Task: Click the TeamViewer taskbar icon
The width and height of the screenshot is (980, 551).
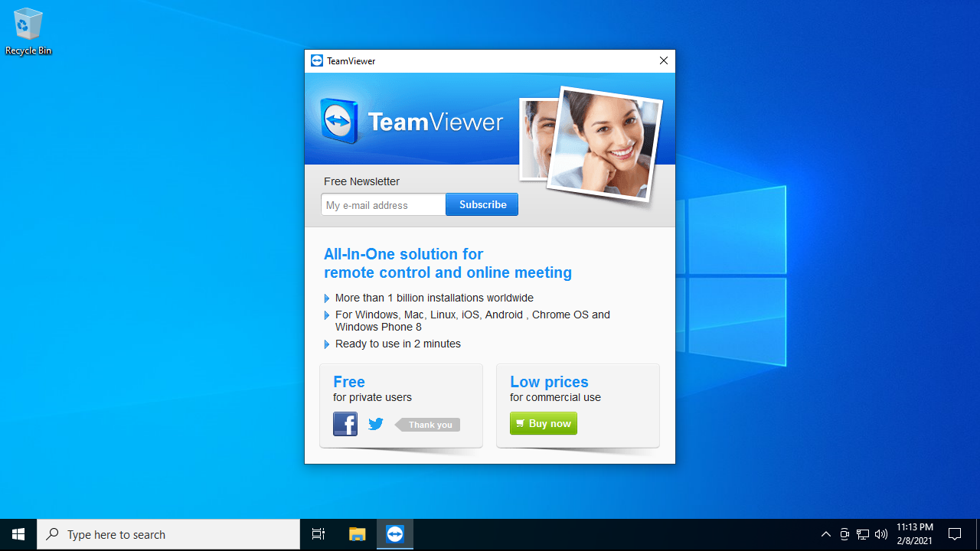Action: 395,534
